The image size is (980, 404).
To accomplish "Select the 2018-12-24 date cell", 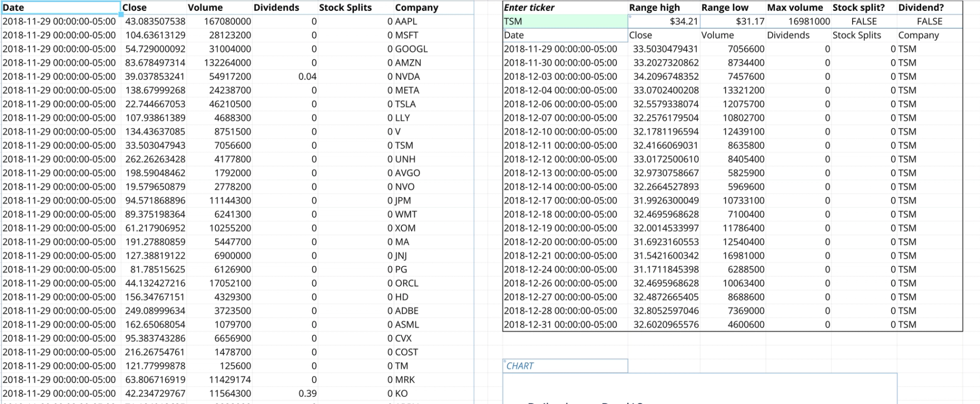I will pyautogui.click(x=565, y=269).
